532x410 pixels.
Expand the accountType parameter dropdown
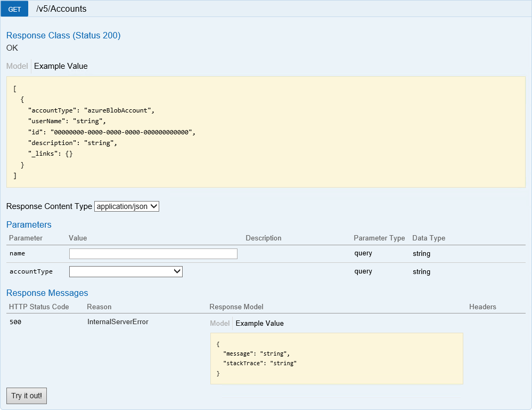pyautogui.click(x=126, y=271)
